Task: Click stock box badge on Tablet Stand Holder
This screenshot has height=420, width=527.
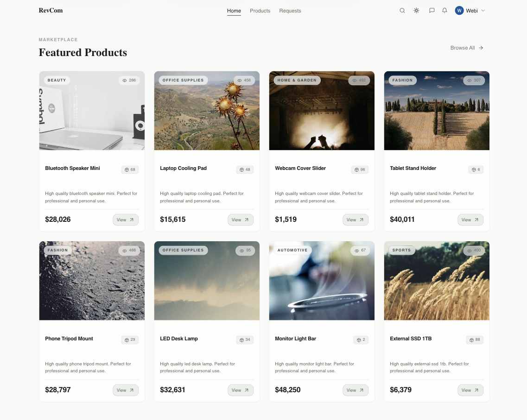Action: [476, 169]
